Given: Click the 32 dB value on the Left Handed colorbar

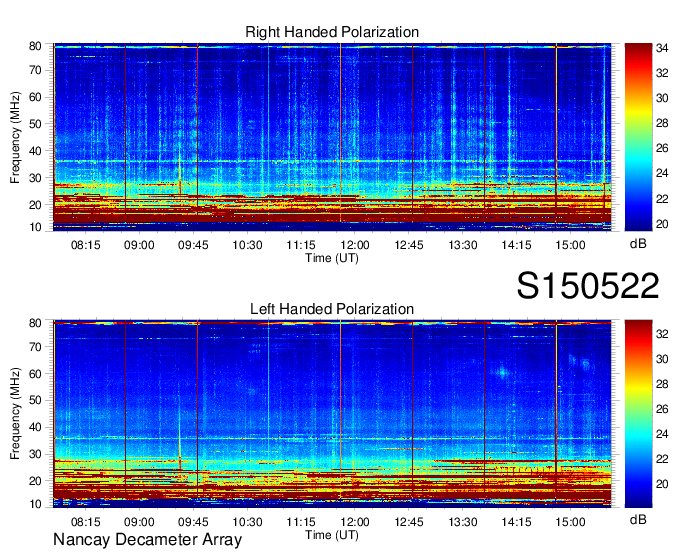Looking at the screenshot, I should tap(662, 333).
